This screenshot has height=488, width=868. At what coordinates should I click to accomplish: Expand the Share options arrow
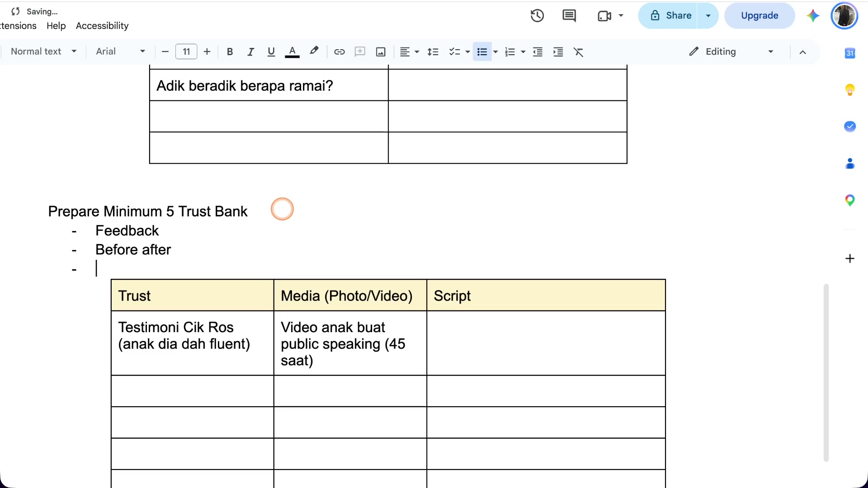708,16
